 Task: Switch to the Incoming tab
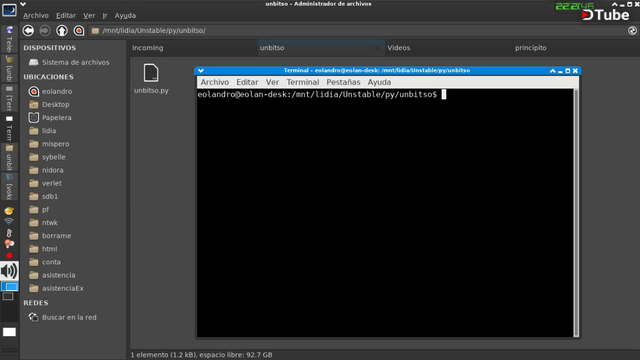pos(193,48)
